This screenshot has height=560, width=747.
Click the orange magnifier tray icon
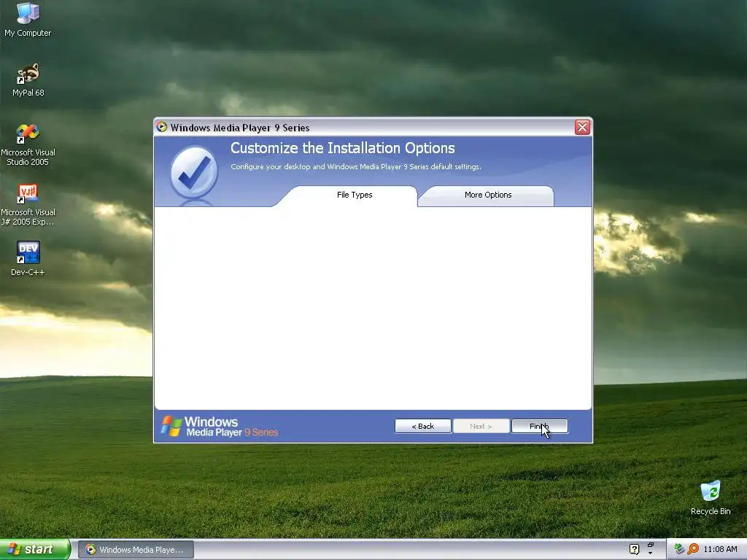(x=693, y=549)
